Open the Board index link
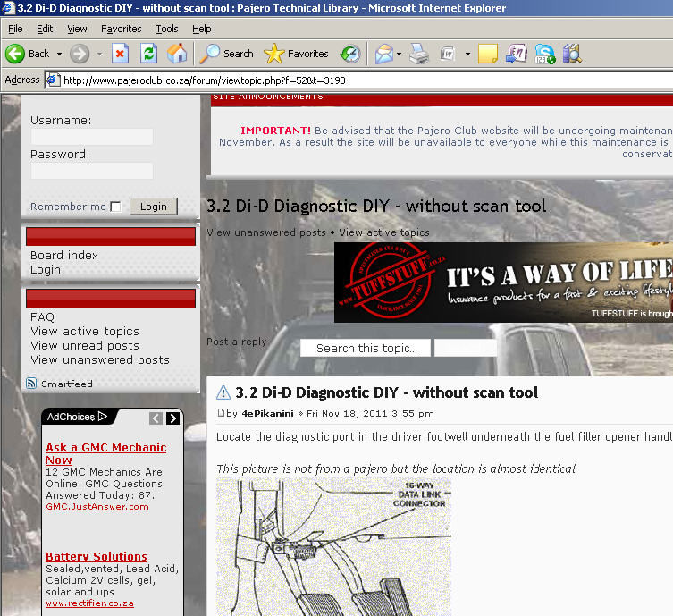This screenshot has height=616, width=673. point(64,255)
